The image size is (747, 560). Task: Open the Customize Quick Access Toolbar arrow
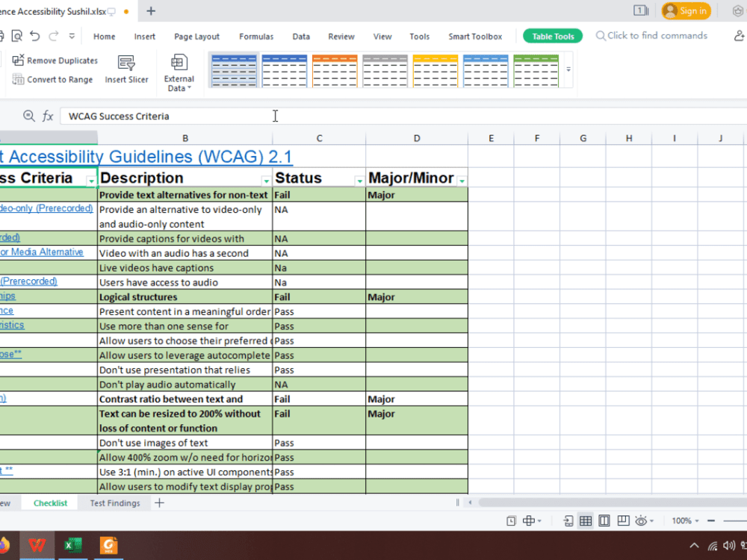point(72,36)
